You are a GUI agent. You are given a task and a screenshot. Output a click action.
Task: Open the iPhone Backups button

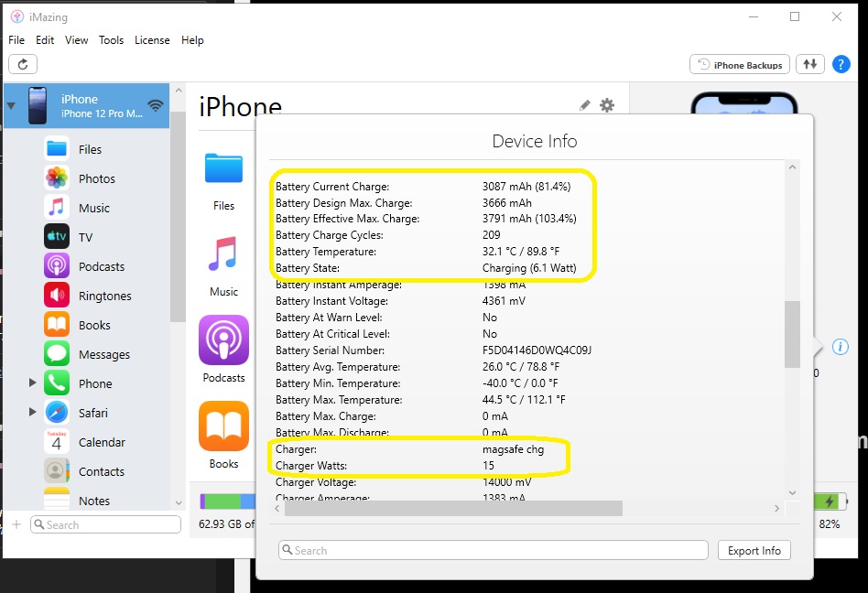pos(740,65)
